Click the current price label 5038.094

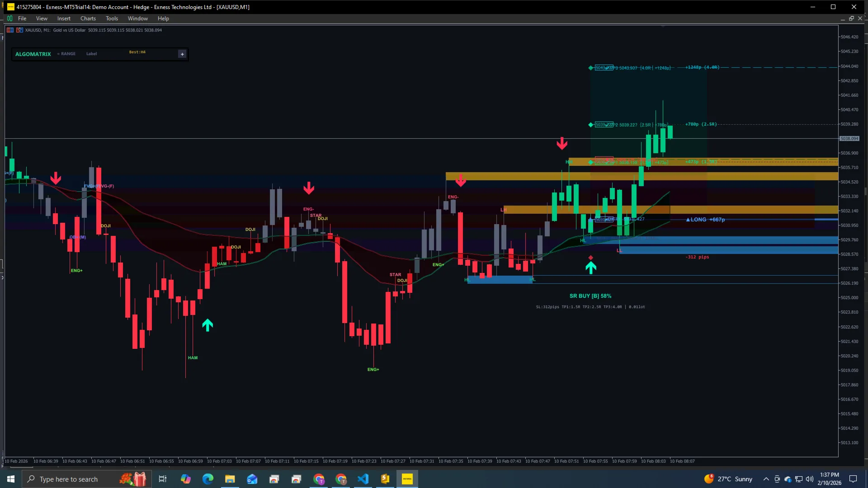pos(849,139)
